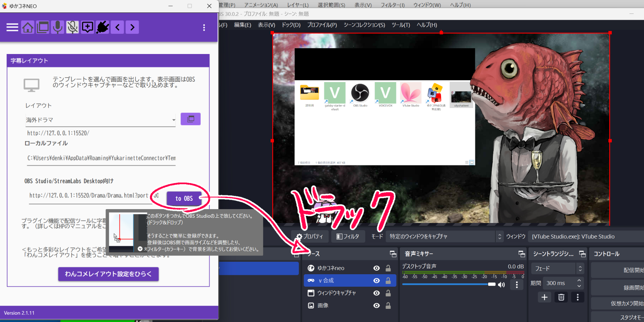Hide the v 合成 source with eye icon
The height and width of the screenshot is (322, 644).
[377, 280]
